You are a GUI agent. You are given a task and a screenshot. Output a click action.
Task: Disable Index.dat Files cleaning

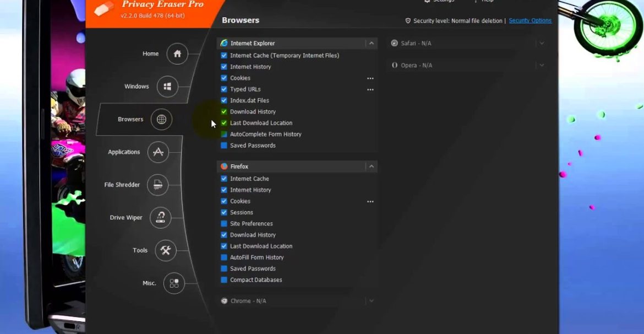[224, 100]
